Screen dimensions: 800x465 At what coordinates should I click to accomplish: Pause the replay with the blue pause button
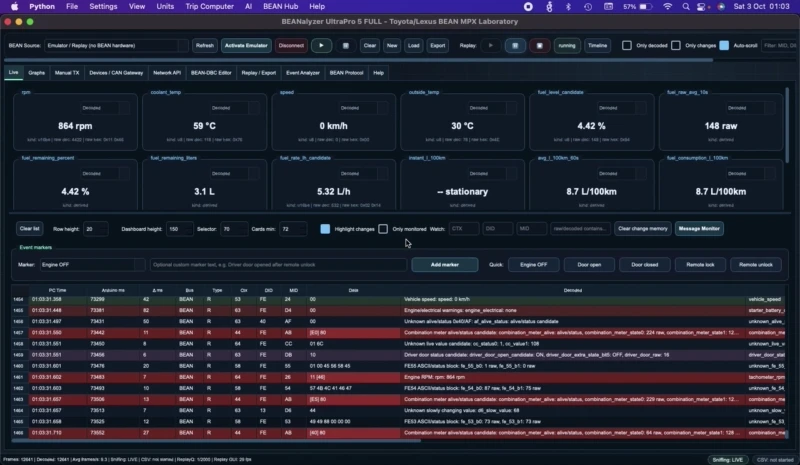tap(515, 45)
